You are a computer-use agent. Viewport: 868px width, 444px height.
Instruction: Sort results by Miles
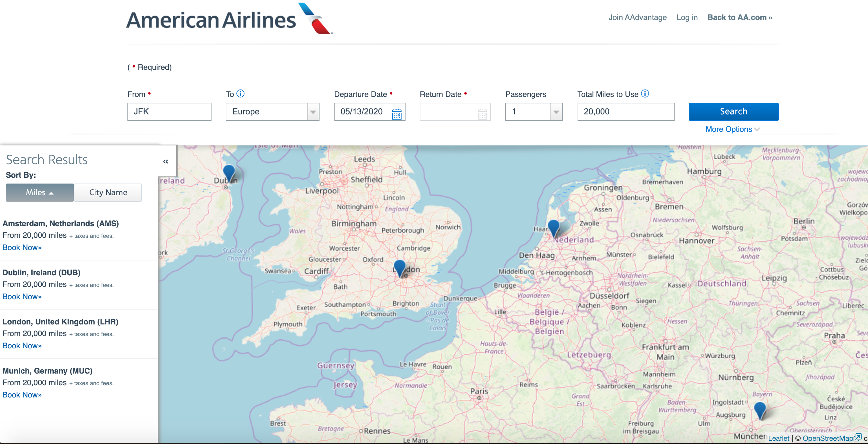pos(40,193)
